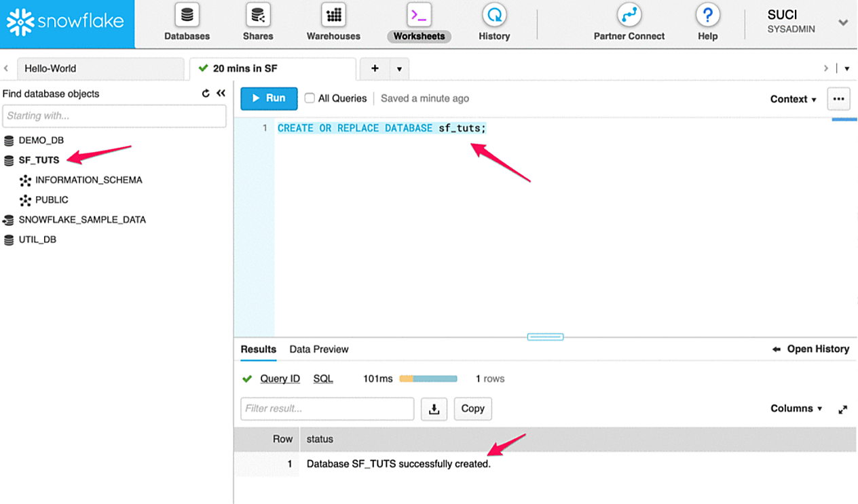Click the INFORMATION_SCHEMA schema icon
This screenshot has height=504, width=858.
pos(26,180)
